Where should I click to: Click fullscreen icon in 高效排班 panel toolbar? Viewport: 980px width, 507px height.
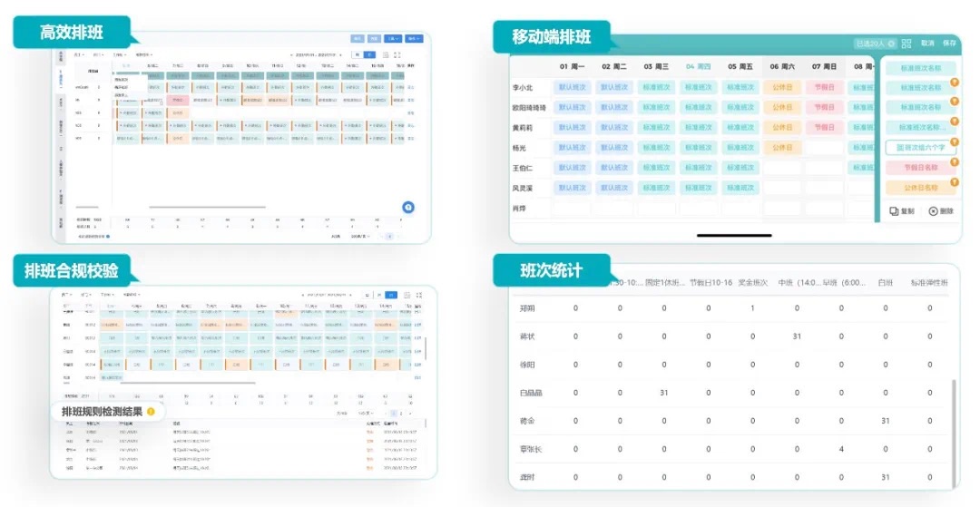pyautogui.click(x=397, y=55)
